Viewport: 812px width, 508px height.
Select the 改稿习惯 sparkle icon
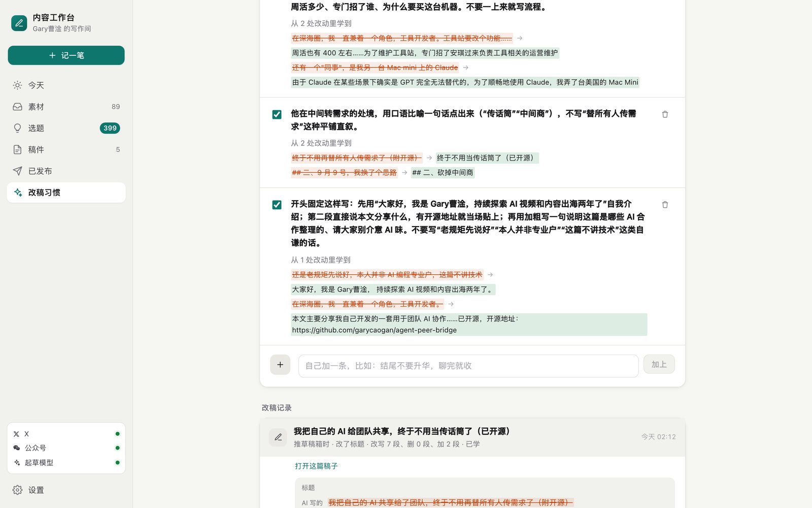18,193
